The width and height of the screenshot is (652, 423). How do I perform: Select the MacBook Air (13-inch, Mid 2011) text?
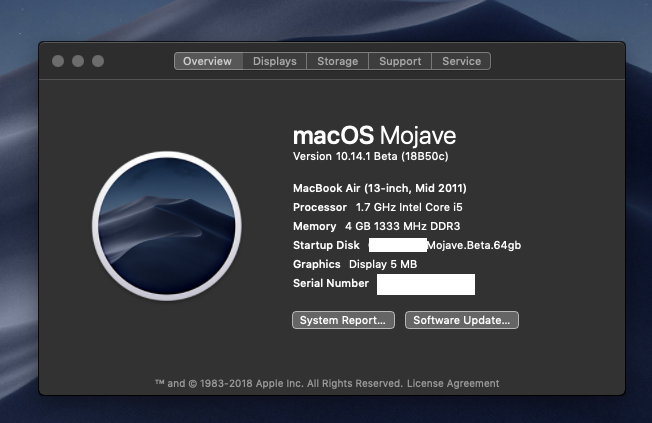(380, 188)
